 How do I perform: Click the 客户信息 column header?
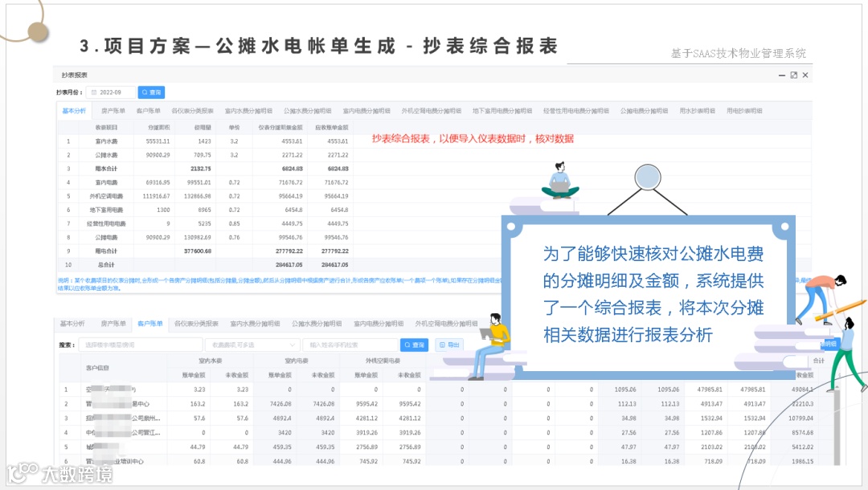(x=97, y=368)
